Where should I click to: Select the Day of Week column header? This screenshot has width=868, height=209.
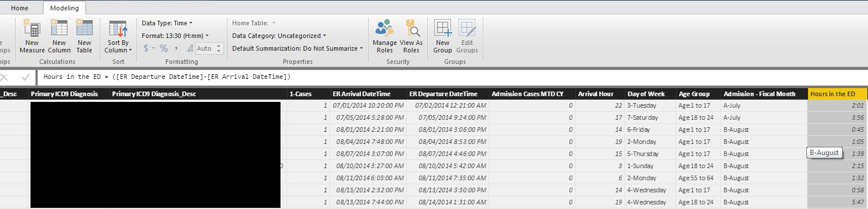(651, 94)
